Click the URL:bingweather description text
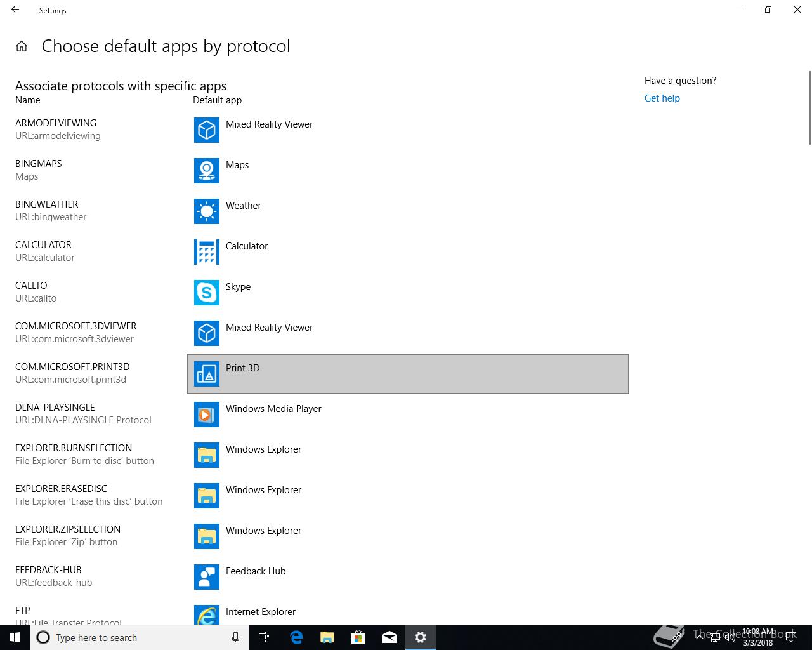This screenshot has height=650, width=812. [51, 217]
